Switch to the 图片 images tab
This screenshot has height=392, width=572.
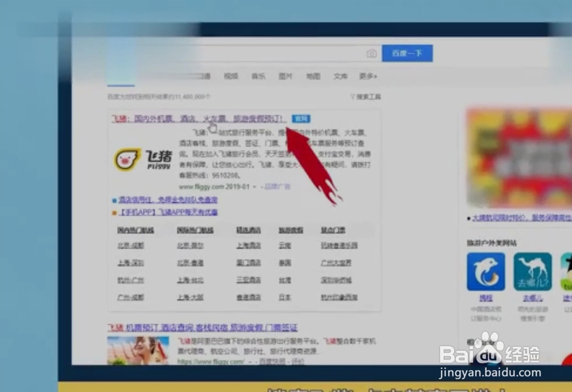click(x=285, y=75)
